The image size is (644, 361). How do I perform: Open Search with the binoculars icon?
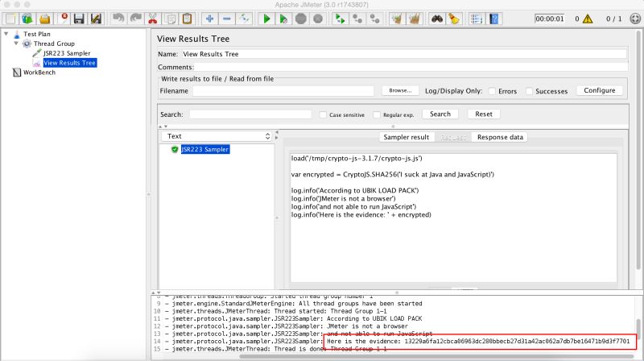click(x=436, y=19)
